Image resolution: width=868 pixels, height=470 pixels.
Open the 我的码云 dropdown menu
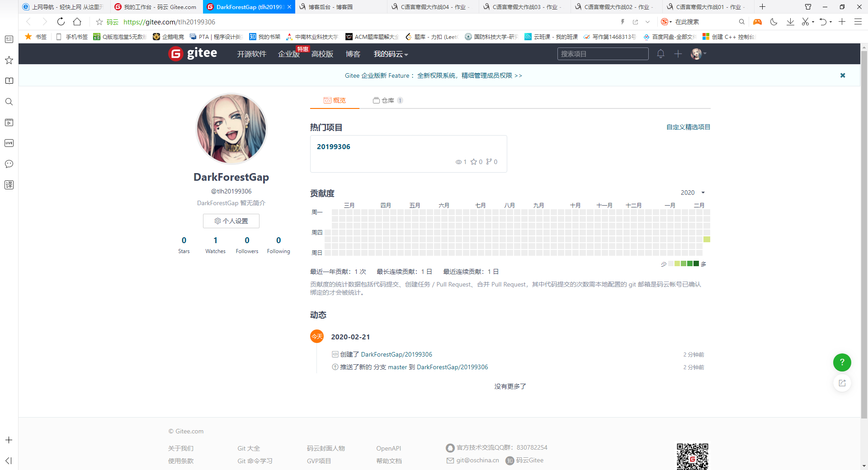coord(391,54)
